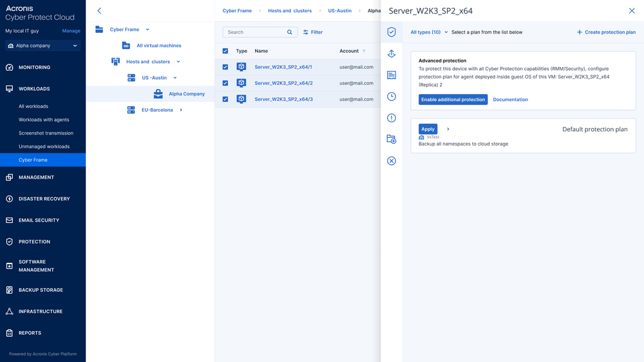Screen dimensions: 644x362
Task: Toggle the Server_W2K3_SP2_x64/3 row checkbox
Action: 225,99
